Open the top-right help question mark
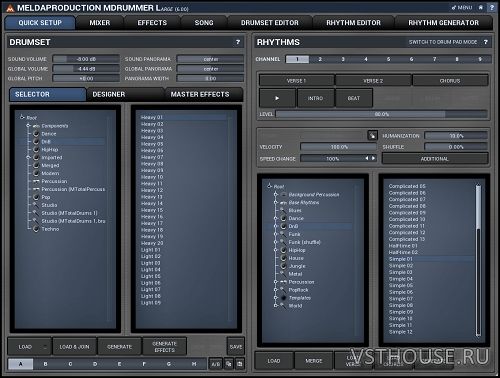The width and height of the screenshot is (500, 378). click(x=492, y=7)
